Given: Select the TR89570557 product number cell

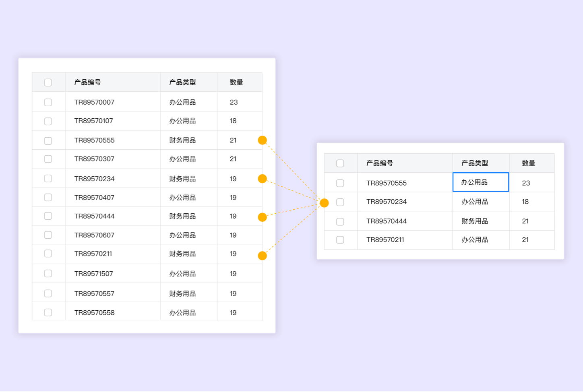Looking at the screenshot, I should [94, 294].
